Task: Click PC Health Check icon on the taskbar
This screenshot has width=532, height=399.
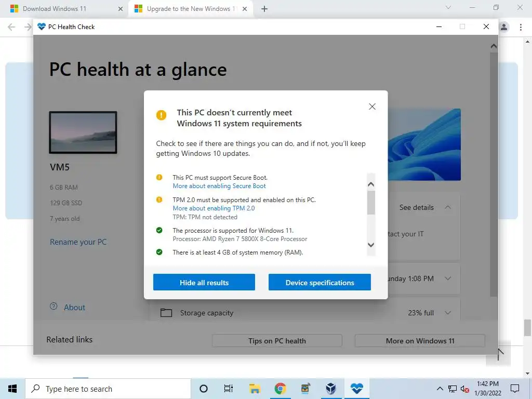Action: tap(357, 389)
